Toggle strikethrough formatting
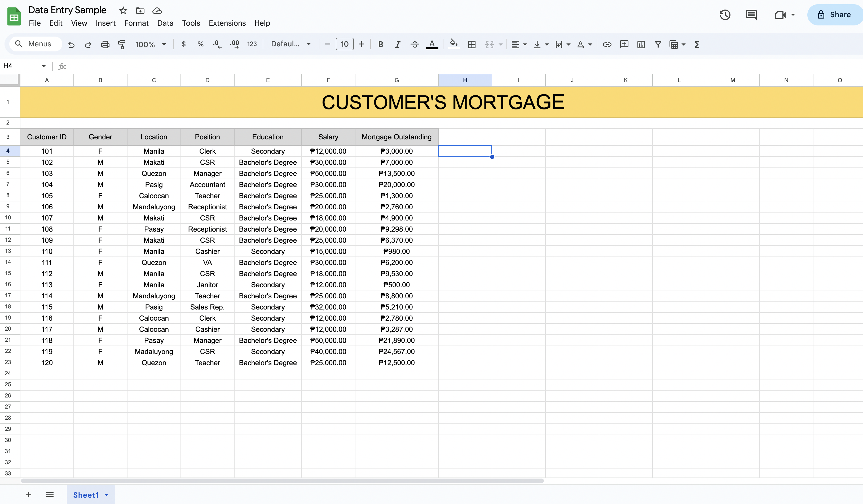The width and height of the screenshot is (863, 504). click(x=414, y=44)
